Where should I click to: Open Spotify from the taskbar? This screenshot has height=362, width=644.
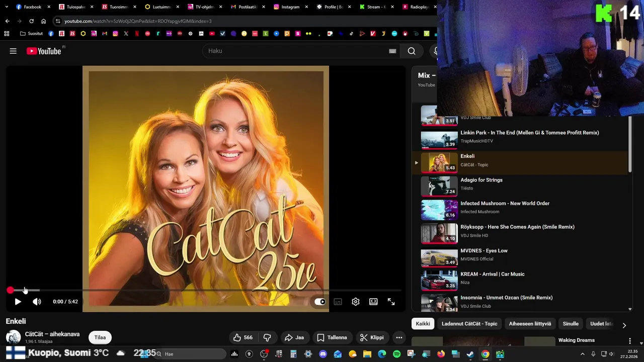click(x=397, y=354)
